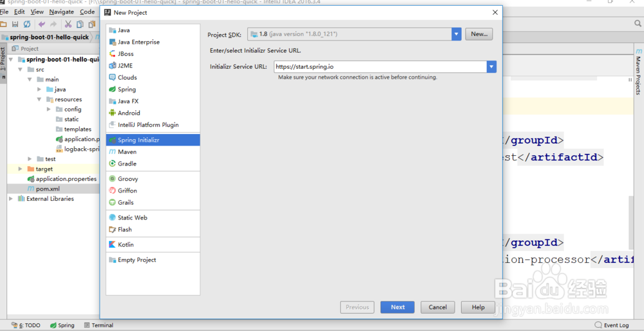Open the Terminal tool window tab
The image size is (644, 331).
pyautogui.click(x=99, y=325)
